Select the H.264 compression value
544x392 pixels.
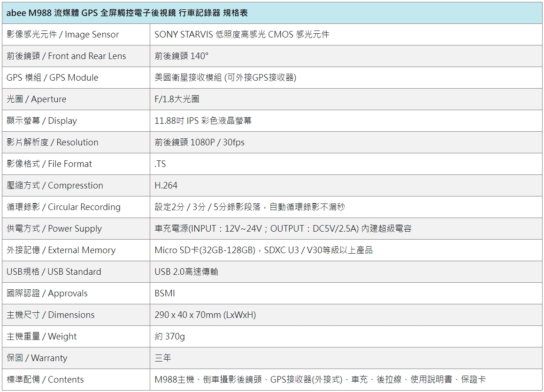click(164, 185)
